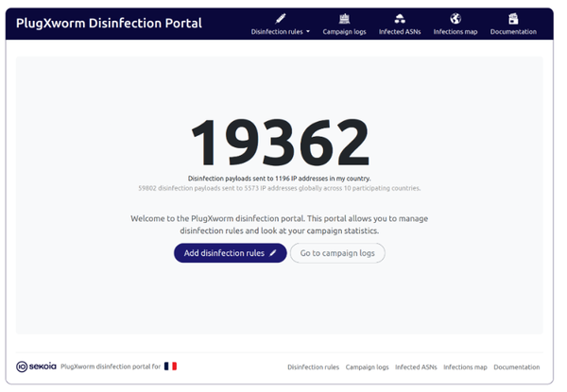This screenshot has height=392, width=567.
Task: Open the footer Campaign logs link
Action: click(367, 367)
